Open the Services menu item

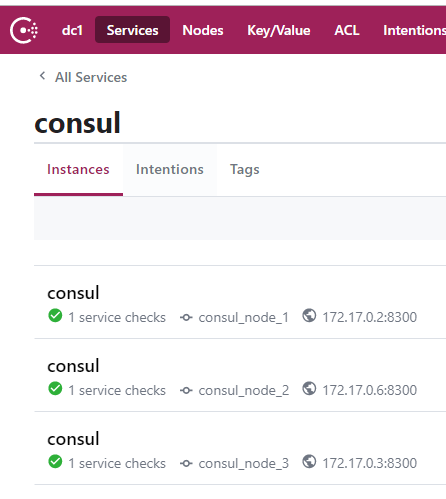(x=132, y=30)
